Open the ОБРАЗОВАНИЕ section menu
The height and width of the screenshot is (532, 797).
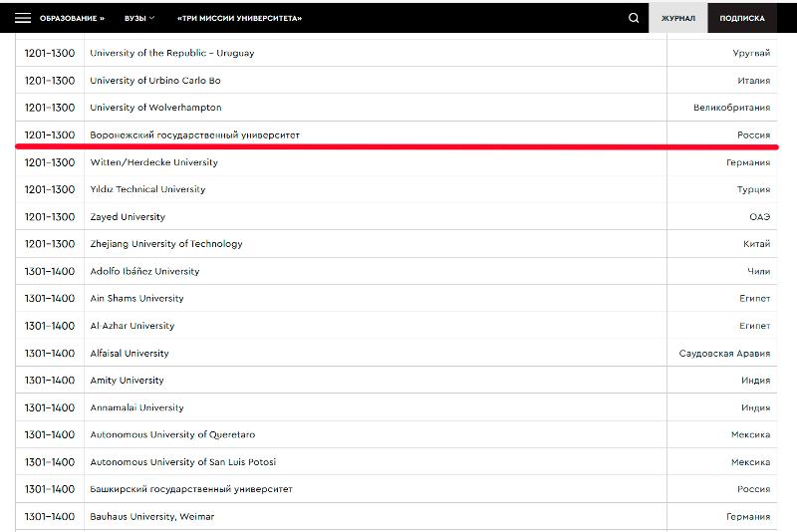[x=72, y=18]
